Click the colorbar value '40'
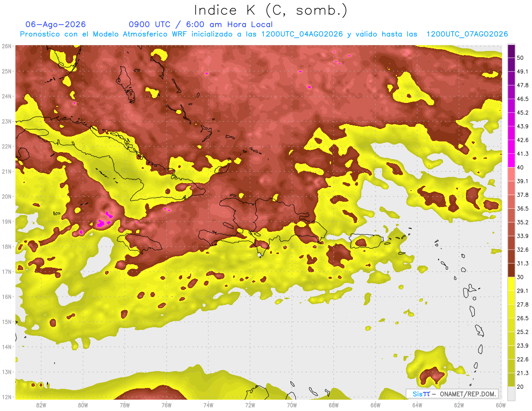Viewport: 532px width, 411px height. click(x=520, y=168)
